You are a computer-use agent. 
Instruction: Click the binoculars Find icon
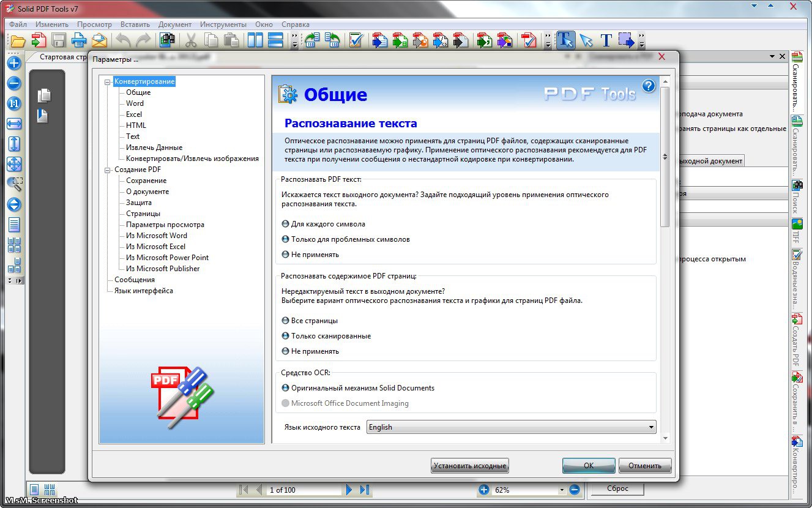point(166,40)
